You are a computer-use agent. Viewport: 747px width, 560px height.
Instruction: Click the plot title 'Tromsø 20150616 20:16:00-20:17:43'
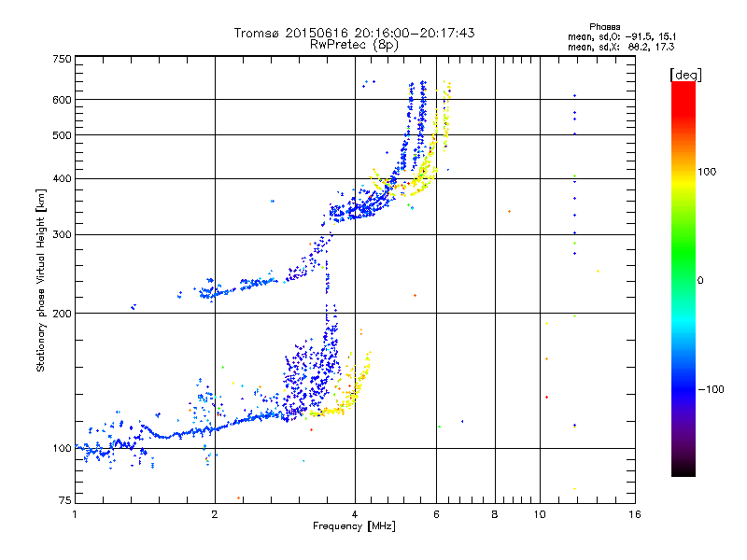(354, 33)
